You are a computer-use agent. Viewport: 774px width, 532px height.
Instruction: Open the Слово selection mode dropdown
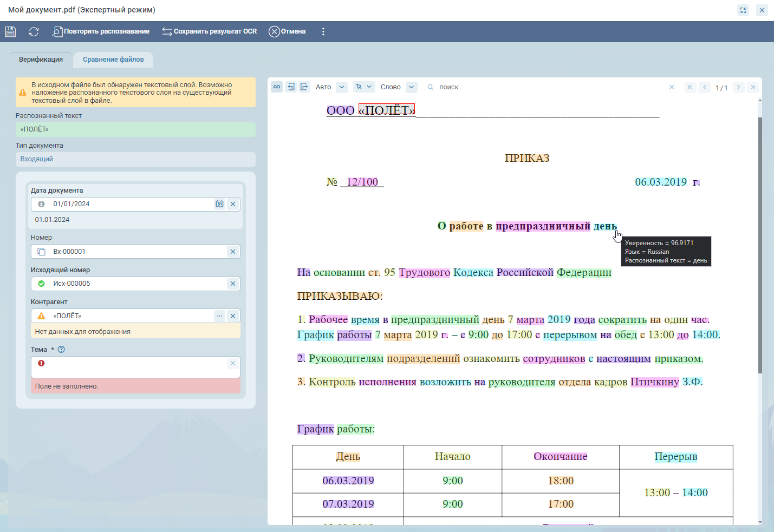coord(412,87)
